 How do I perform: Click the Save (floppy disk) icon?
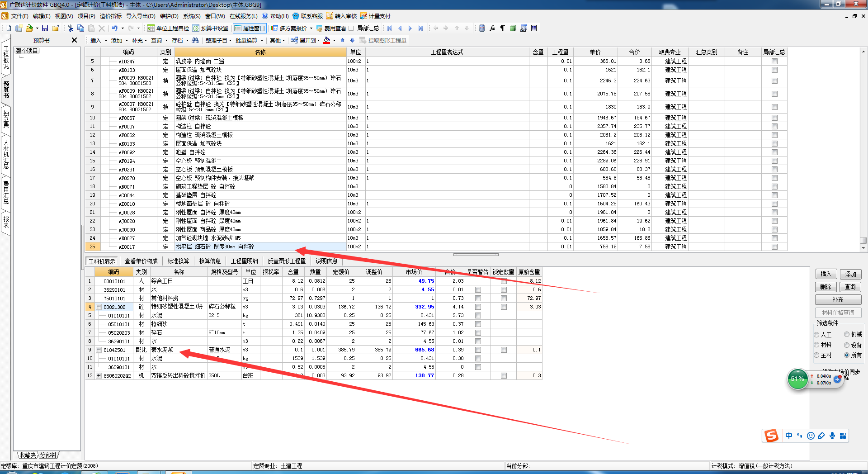(x=45, y=28)
